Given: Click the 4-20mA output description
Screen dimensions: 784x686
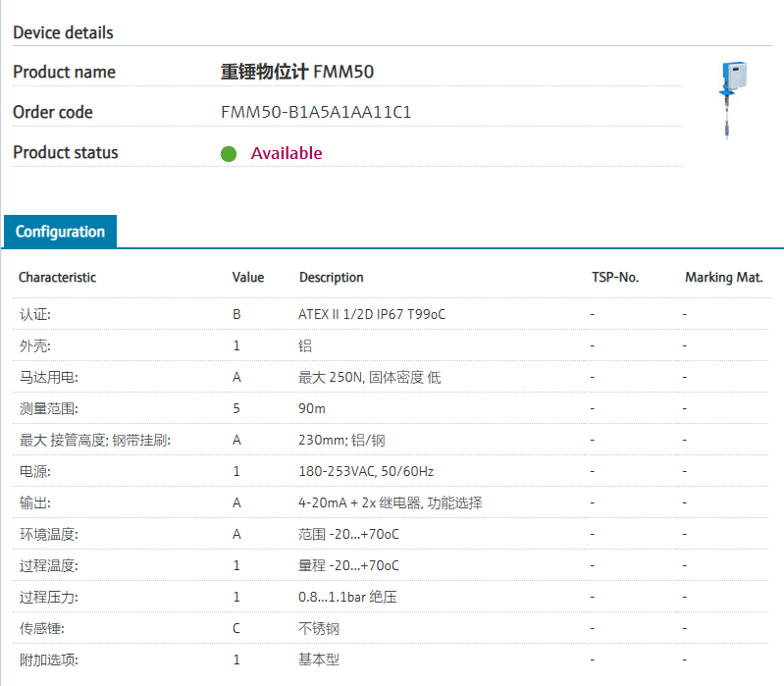Looking at the screenshot, I should pyautogui.click(x=390, y=503).
